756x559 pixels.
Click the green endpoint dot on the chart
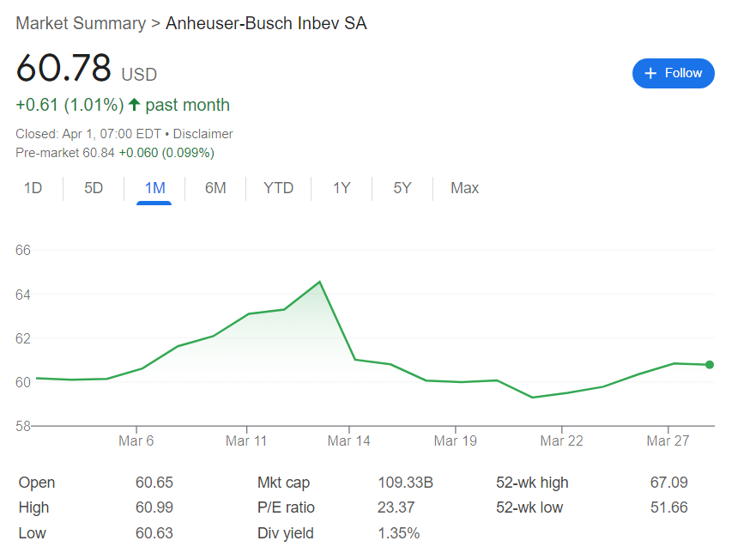click(x=709, y=365)
